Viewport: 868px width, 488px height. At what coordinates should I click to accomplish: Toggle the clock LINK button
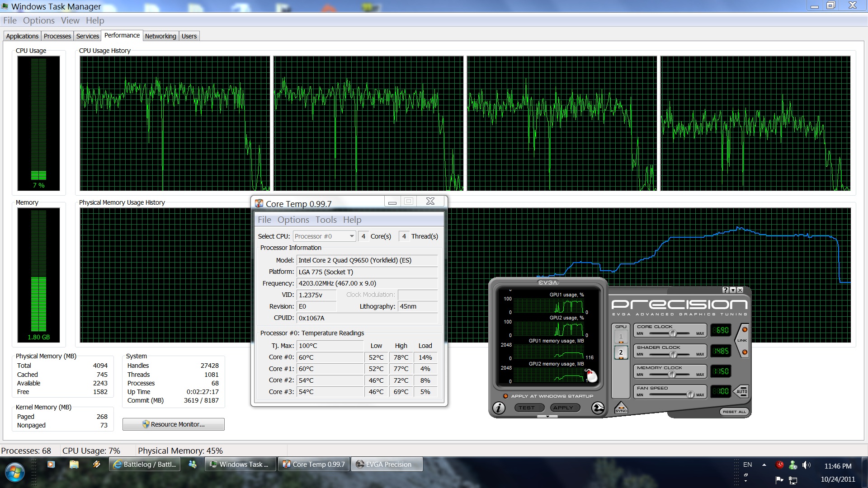coord(742,340)
